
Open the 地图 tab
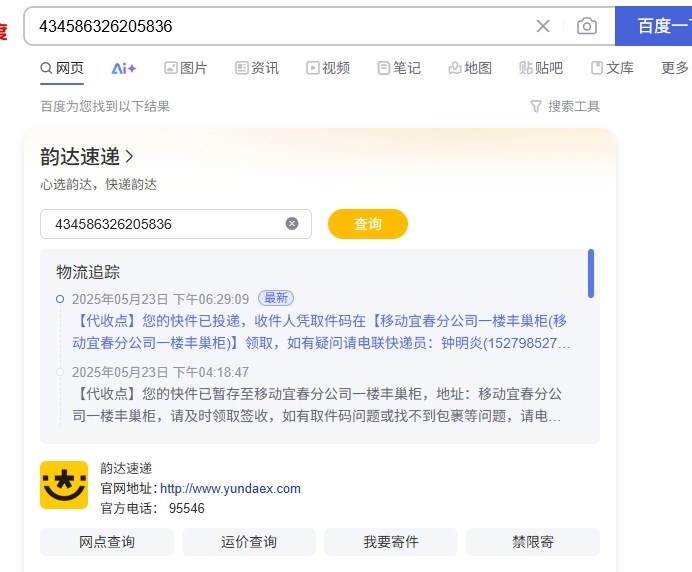coord(470,68)
